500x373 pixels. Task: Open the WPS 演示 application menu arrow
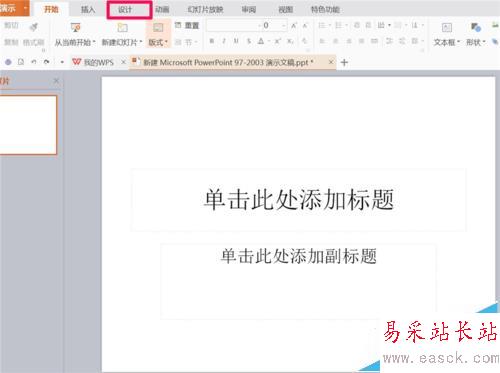[x=25, y=8]
